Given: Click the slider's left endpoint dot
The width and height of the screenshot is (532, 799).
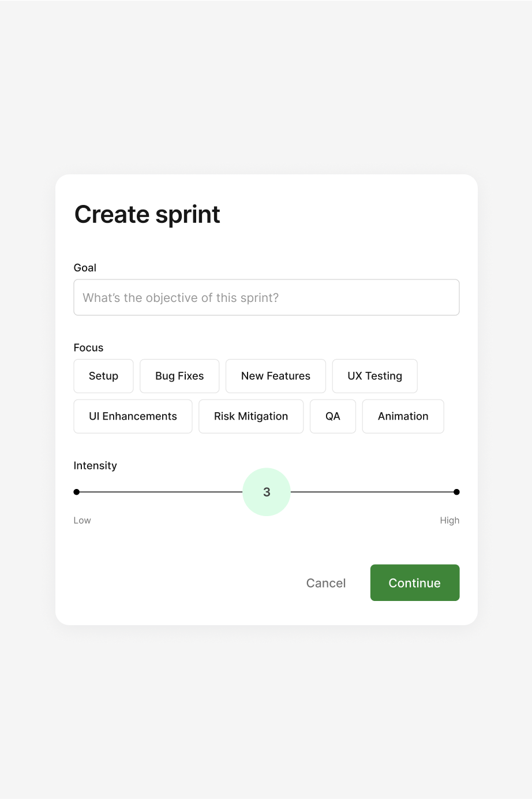Looking at the screenshot, I should point(77,492).
